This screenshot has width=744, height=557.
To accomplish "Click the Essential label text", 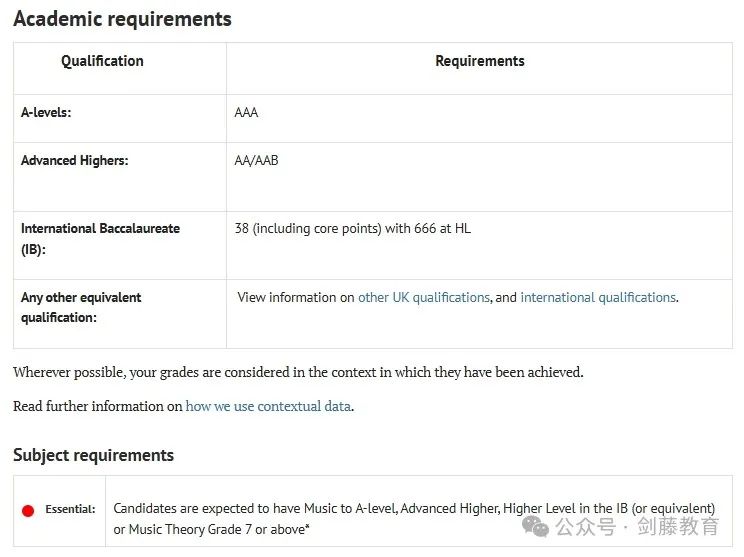I will point(70,509).
